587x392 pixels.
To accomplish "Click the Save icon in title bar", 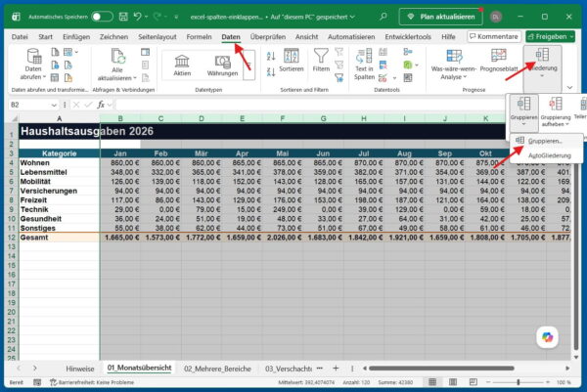I will click(x=123, y=17).
